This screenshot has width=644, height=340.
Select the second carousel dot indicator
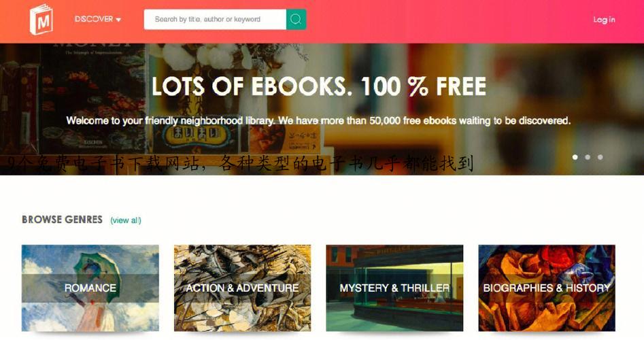pyautogui.click(x=588, y=157)
